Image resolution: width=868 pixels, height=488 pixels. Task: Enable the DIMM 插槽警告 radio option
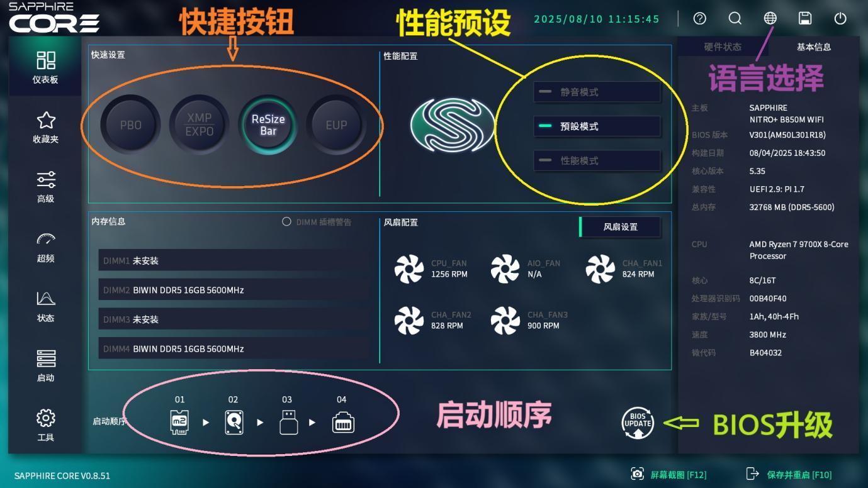(x=286, y=222)
